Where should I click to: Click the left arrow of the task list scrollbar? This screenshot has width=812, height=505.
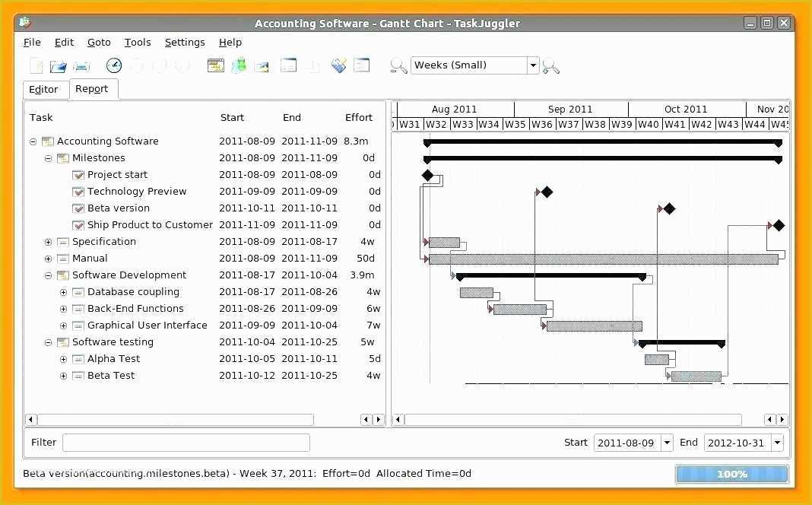[x=31, y=420]
